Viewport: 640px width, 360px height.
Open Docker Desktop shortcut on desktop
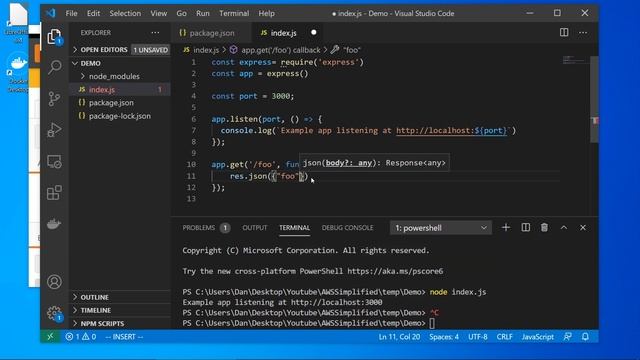(x=18, y=73)
